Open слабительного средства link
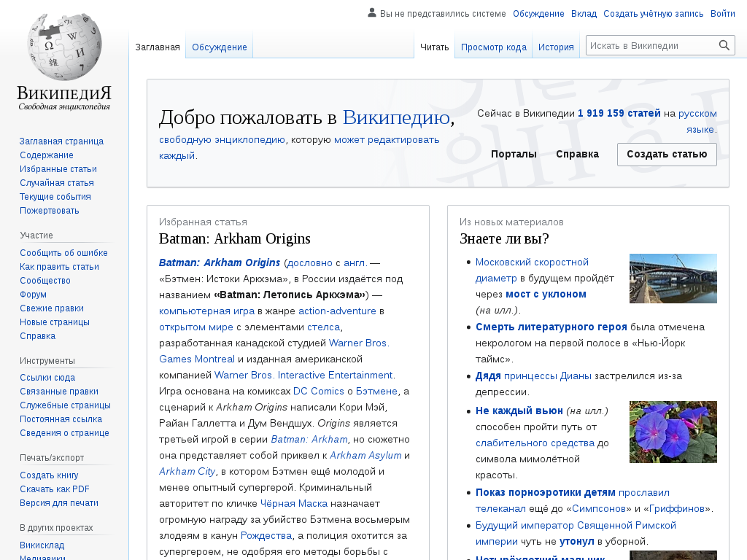Viewport: 747px width, 560px height. [x=535, y=443]
